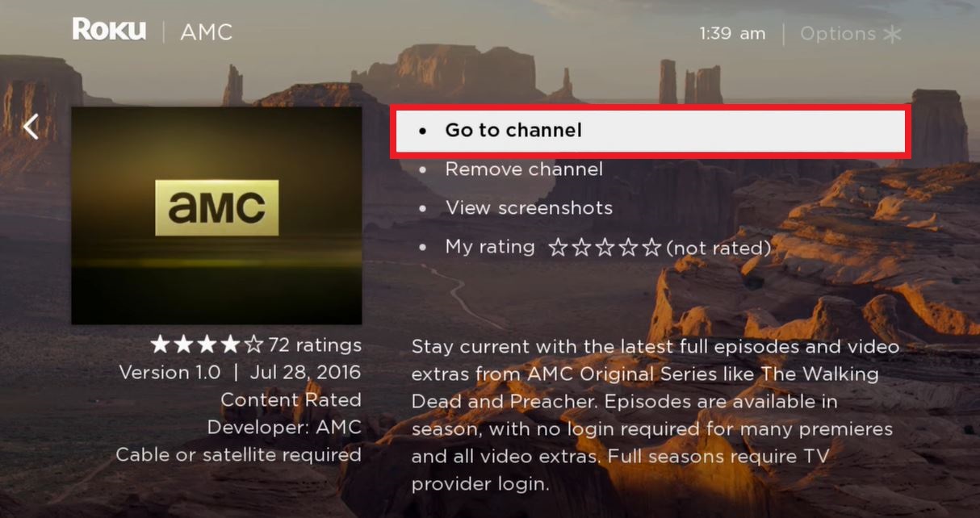This screenshot has width=980, height=518.
Task: Click the Developer: AMC line
Action: [x=284, y=427]
